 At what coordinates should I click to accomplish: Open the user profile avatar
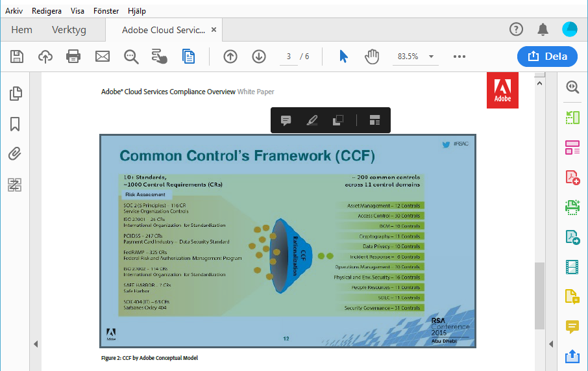point(570,29)
